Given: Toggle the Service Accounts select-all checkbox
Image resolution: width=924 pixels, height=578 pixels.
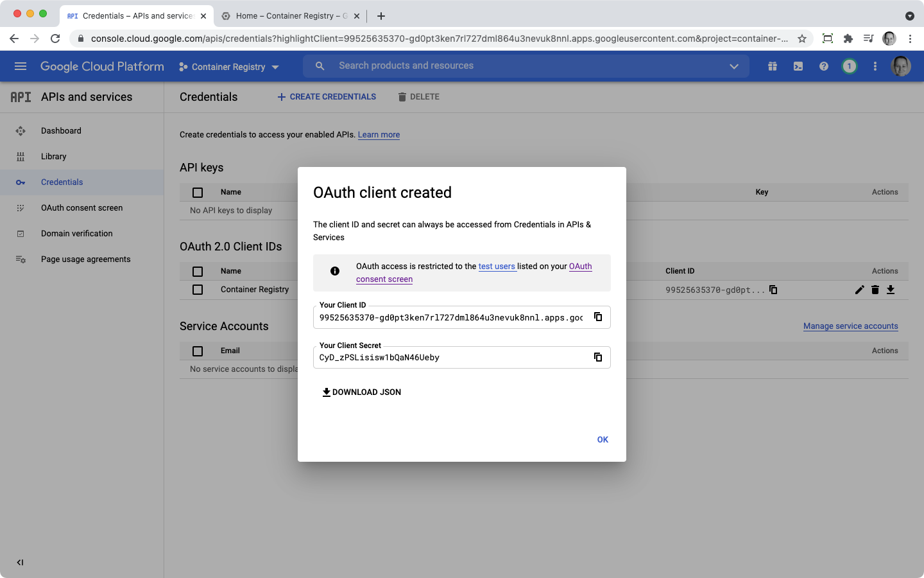Looking at the screenshot, I should (x=198, y=351).
